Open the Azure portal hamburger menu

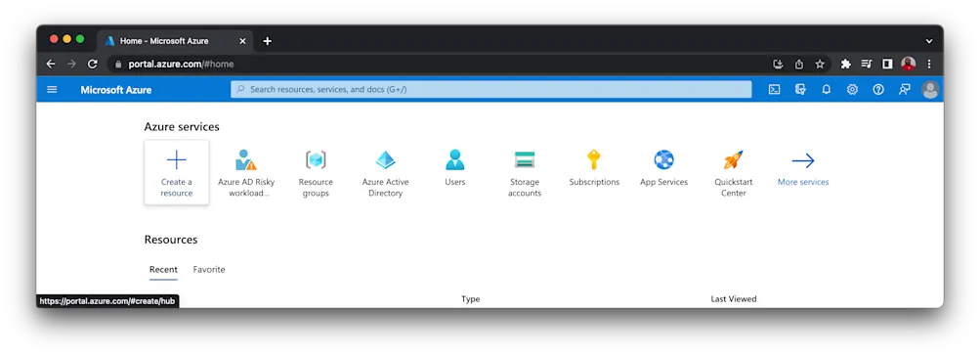point(52,89)
